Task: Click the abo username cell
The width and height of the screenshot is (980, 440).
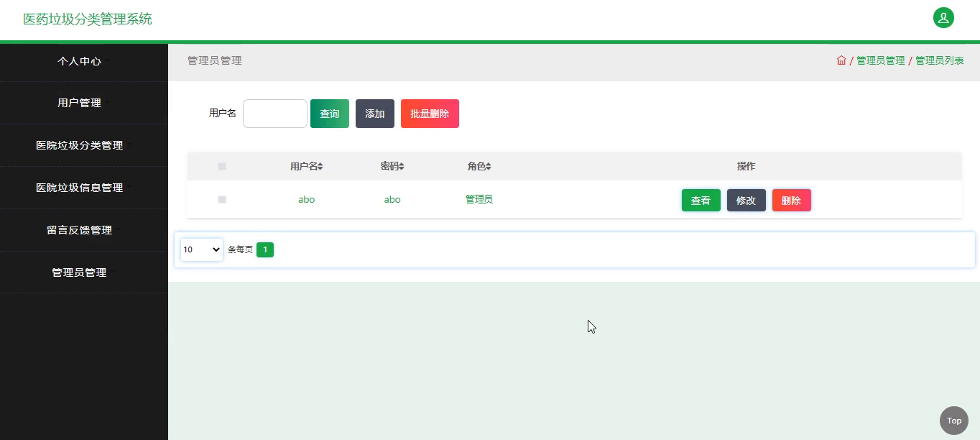Action: point(307,200)
